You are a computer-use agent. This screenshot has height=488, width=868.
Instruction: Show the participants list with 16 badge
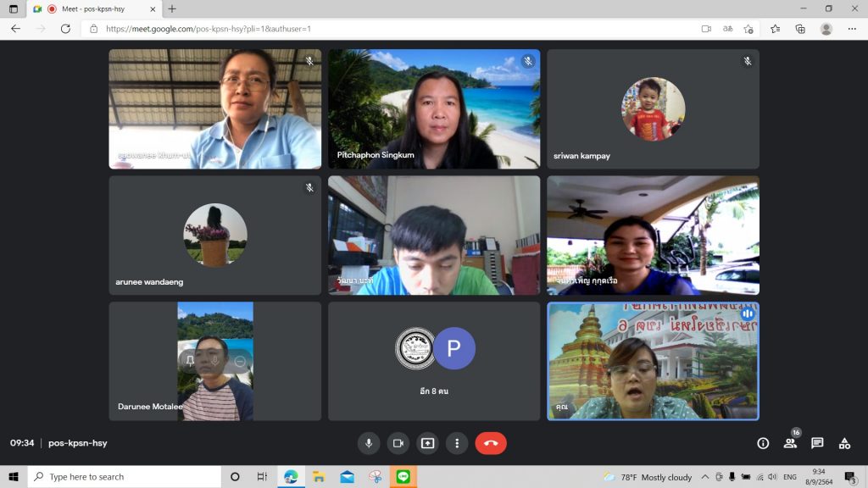coord(791,442)
